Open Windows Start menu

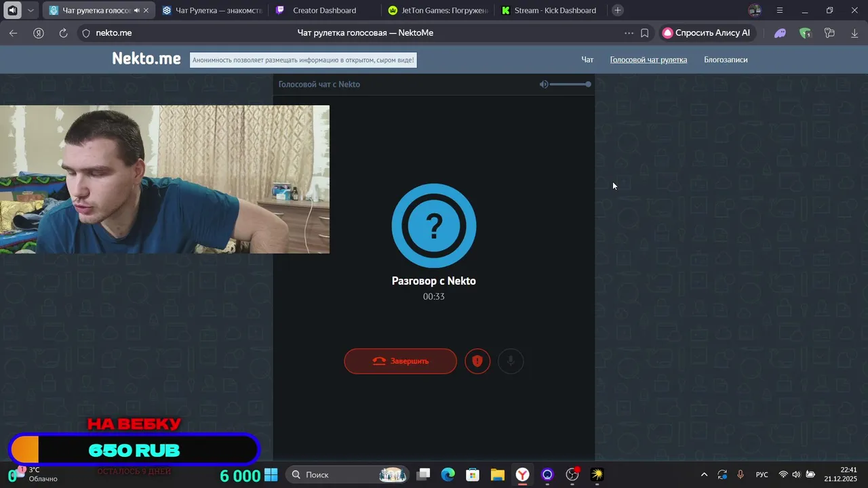[271, 474]
